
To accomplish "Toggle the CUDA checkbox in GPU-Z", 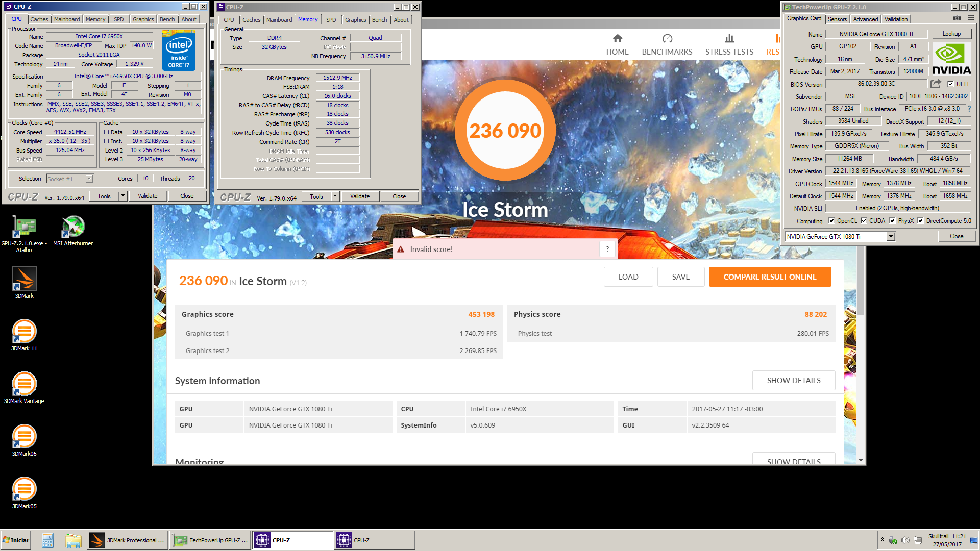I will coord(864,221).
